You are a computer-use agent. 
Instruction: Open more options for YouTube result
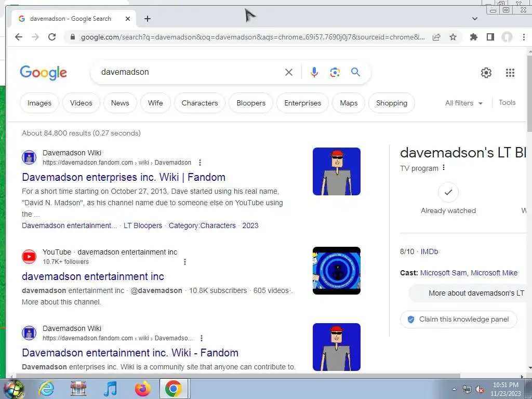point(185,262)
